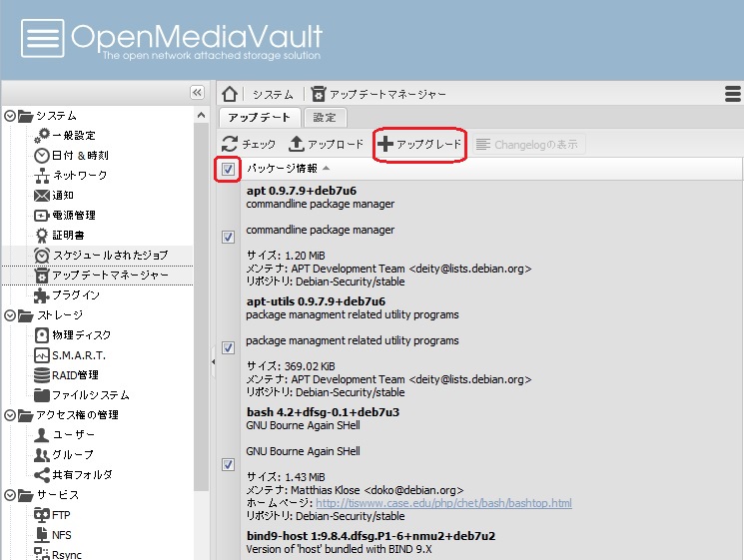744x560 pixels.
Task: Click the チェック refresh button
Action: (x=249, y=144)
